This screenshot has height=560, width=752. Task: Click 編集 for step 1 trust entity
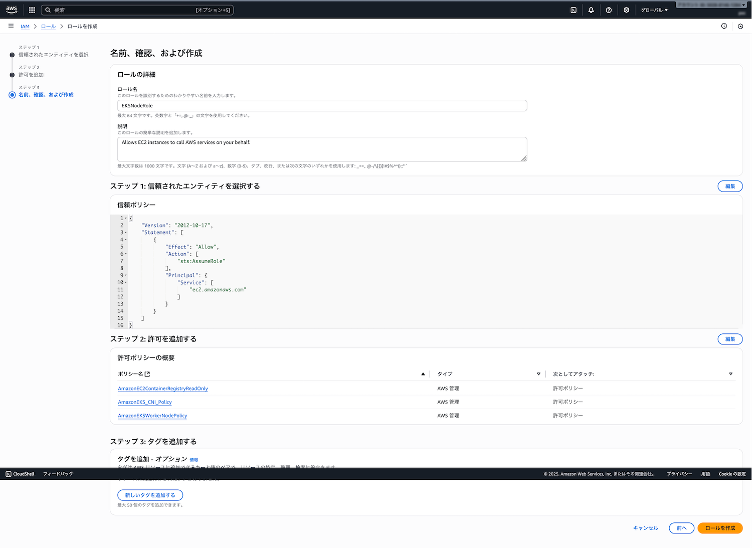pos(730,186)
